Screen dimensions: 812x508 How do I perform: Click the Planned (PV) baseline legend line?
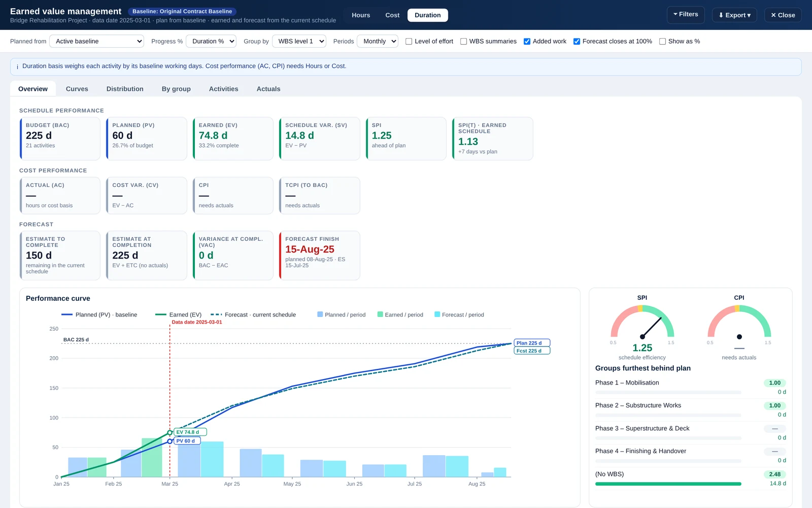point(67,315)
